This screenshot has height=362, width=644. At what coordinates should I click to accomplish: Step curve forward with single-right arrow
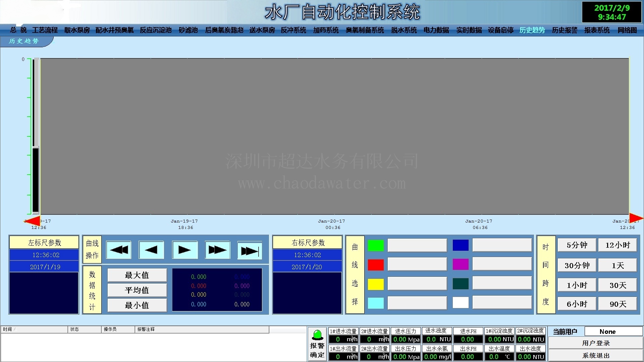185,250
